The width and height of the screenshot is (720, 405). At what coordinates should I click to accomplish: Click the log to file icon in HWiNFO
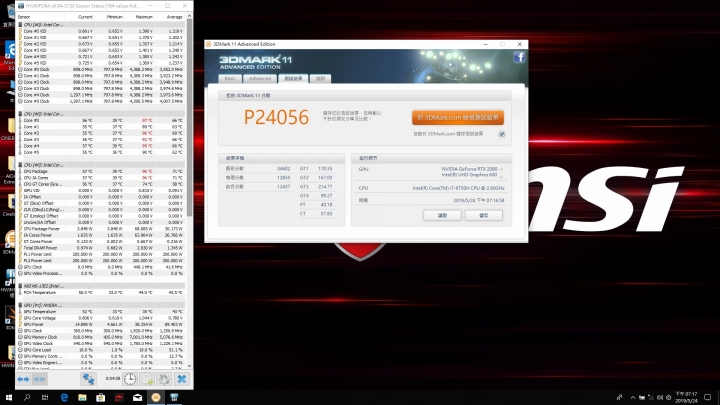click(x=147, y=379)
